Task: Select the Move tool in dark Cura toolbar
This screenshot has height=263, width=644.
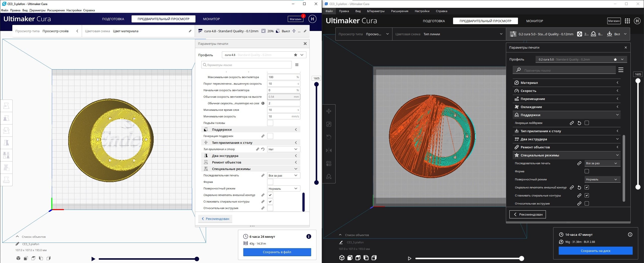Action: pos(329,111)
